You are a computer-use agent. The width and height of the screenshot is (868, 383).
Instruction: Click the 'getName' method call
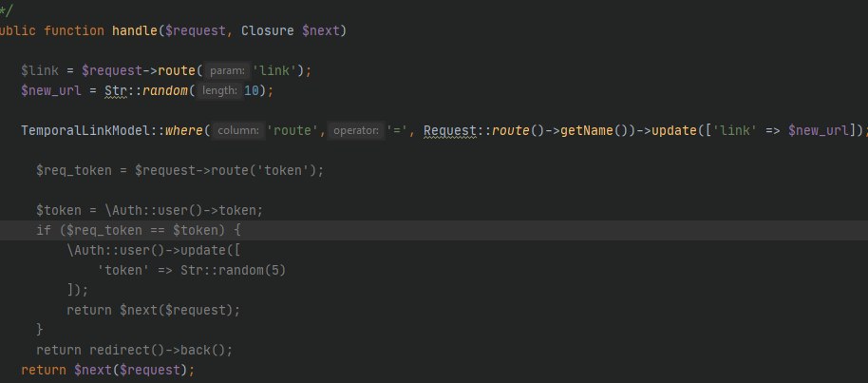(587, 131)
